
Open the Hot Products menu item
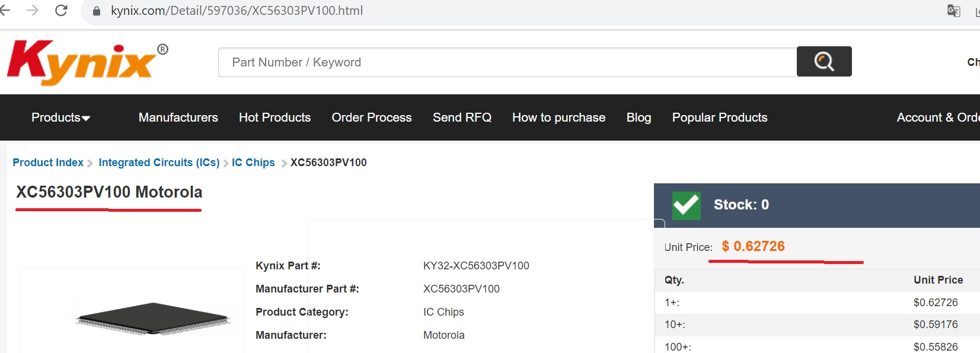click(274, 117)
